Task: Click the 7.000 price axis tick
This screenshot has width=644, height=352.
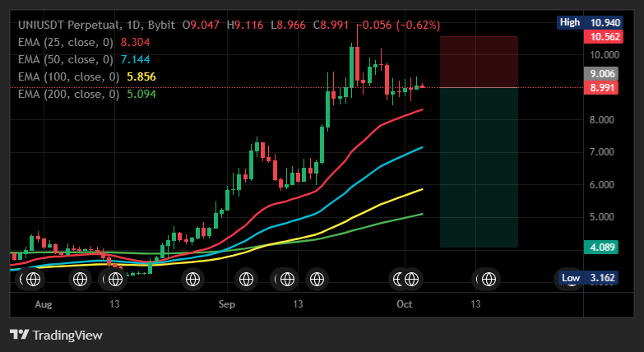Action: (x=602, y=152)
